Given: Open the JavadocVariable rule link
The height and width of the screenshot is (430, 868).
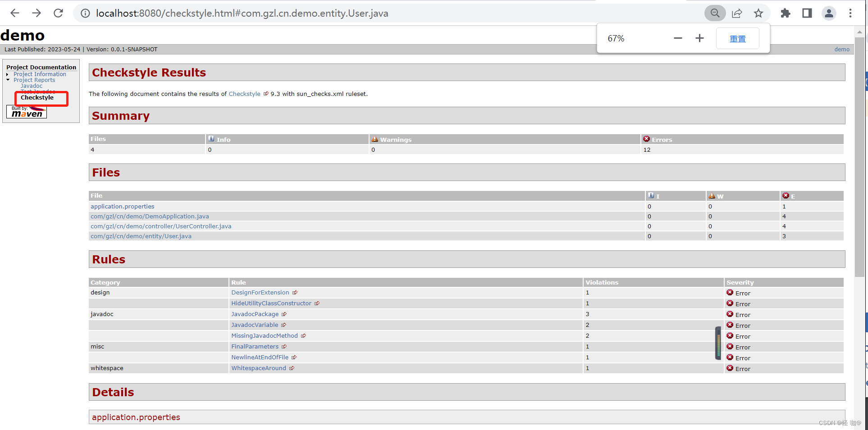Looking at the screenshot, I should [255, 325].
